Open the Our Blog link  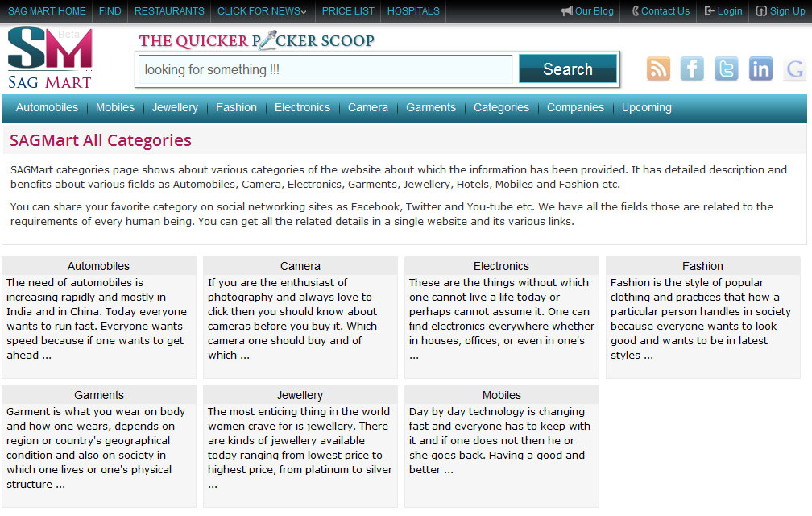pos(594,10)
